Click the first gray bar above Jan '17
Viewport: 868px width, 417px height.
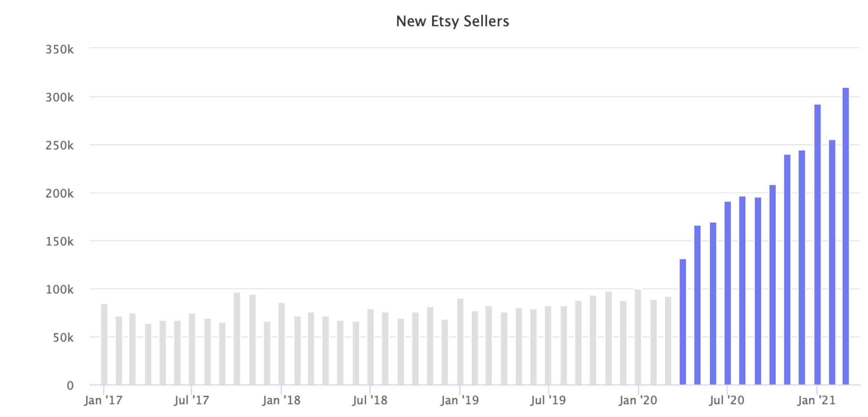point(104,344)
